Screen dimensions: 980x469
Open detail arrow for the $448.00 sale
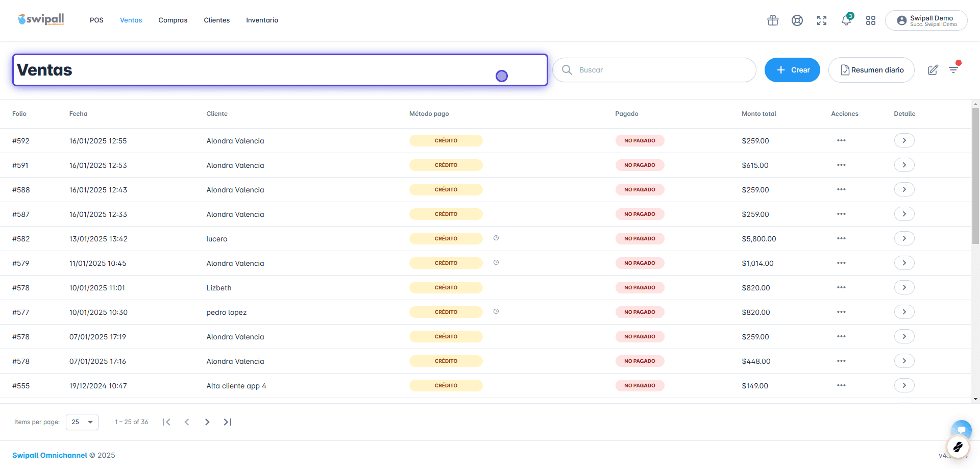tap(904, 361)
